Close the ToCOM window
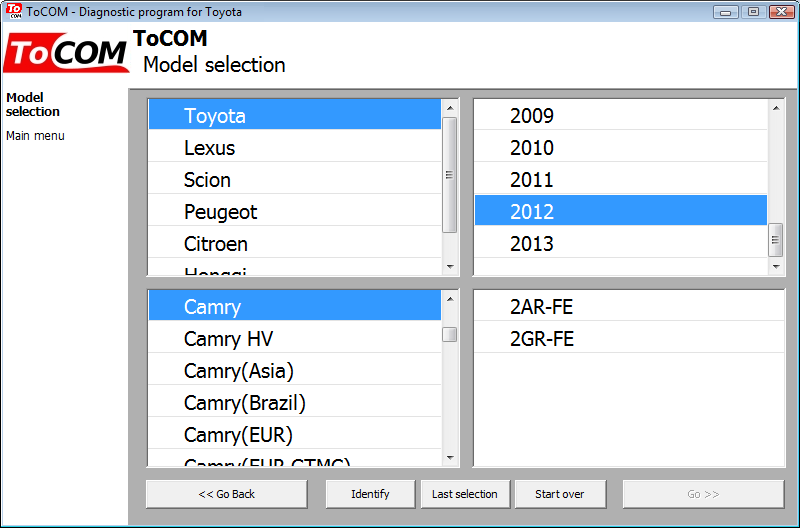This screenshot has width=800, height=528. click(781, 11)
